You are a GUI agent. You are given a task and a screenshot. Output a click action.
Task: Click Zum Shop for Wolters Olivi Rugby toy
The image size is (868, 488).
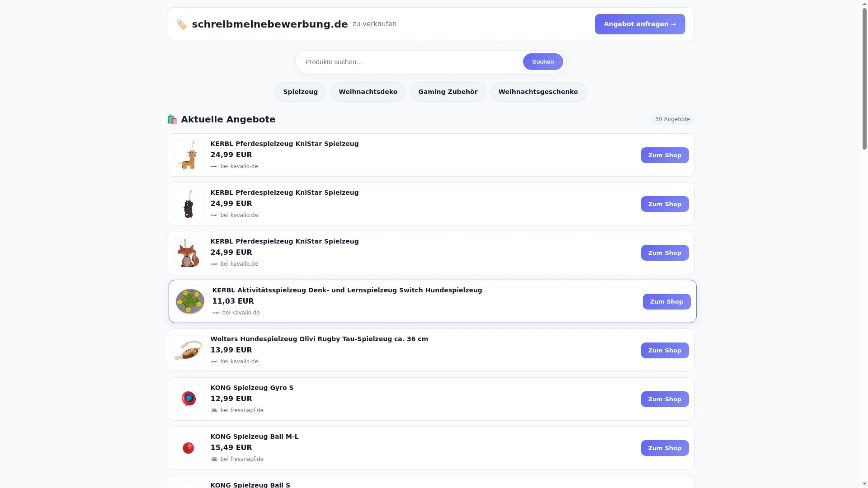pos(665,350)
